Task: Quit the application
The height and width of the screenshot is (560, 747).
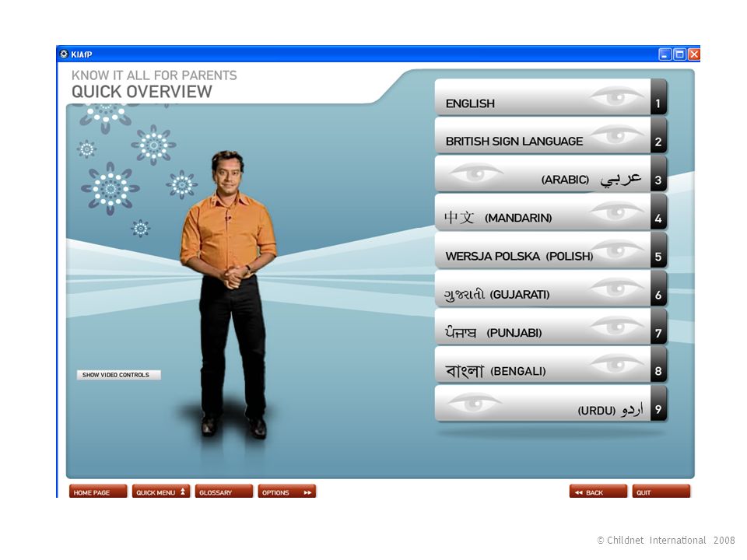Action: 661,492
